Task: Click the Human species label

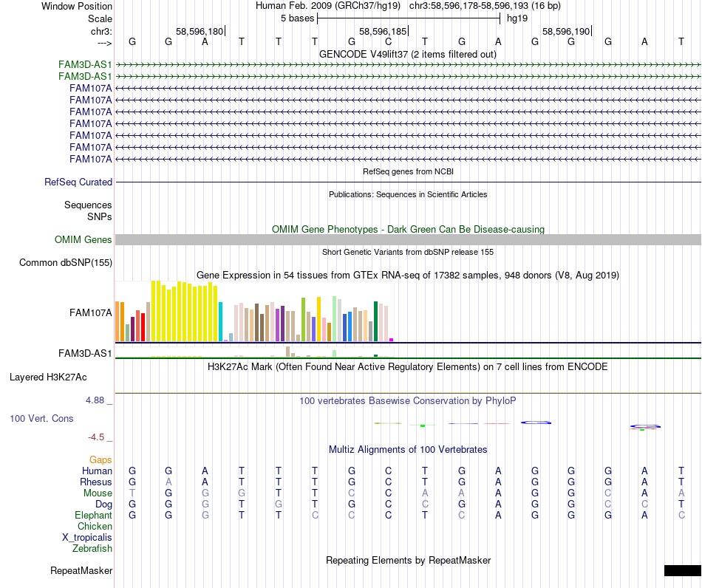Action: pyautogui.click(x=97, y=471)
